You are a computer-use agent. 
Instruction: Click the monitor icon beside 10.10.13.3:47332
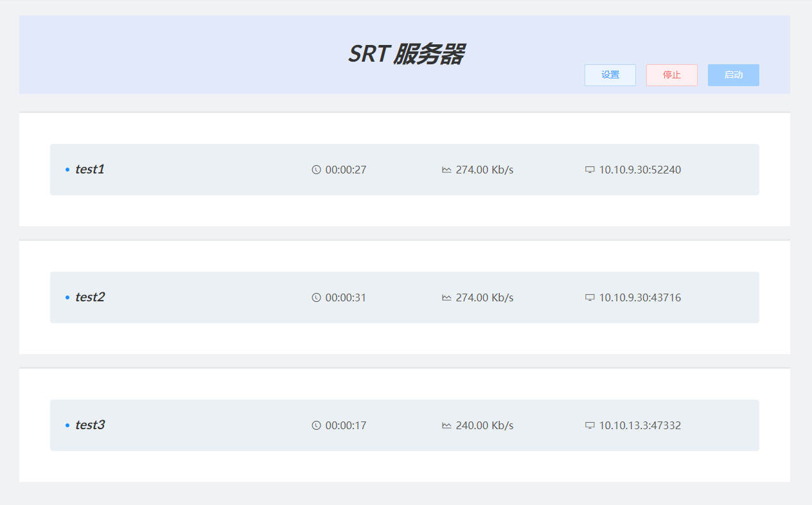pyautogui.click(x=590, y=425)
